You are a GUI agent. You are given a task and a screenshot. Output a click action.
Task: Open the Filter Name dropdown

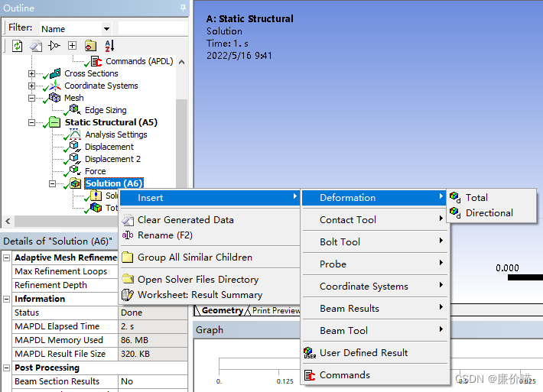[106, 29]
